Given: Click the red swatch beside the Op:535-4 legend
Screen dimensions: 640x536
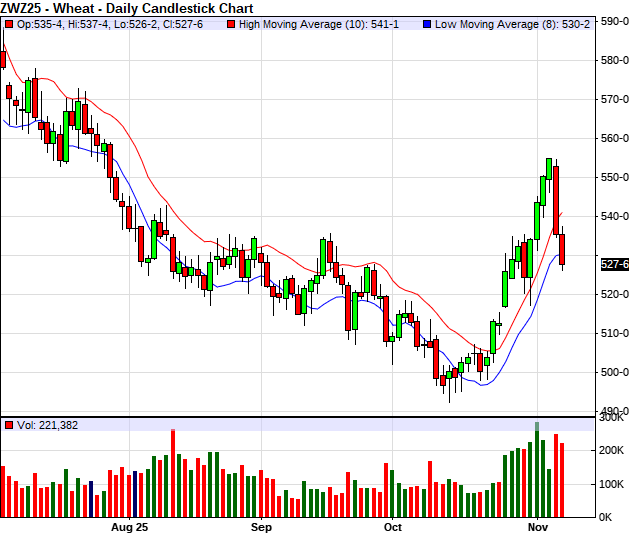Looking at the screenshot, I should (9, 23).
